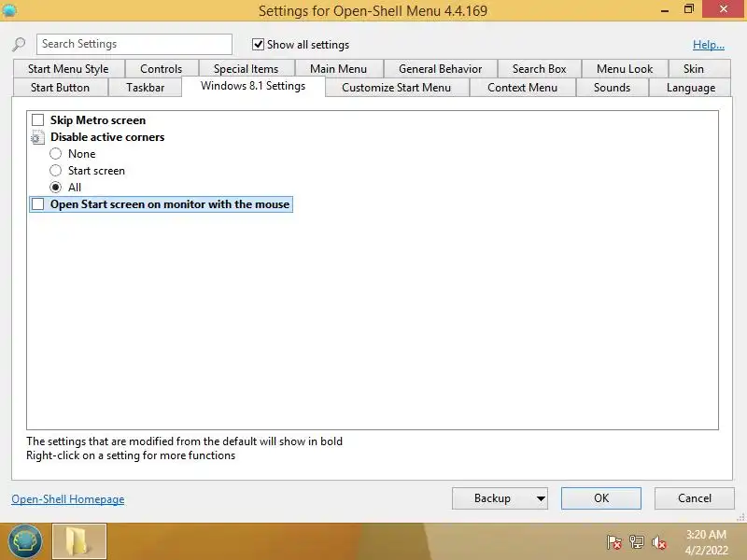Open the Special Items tab
Screen dimensions: 747x560
(246, 69)
